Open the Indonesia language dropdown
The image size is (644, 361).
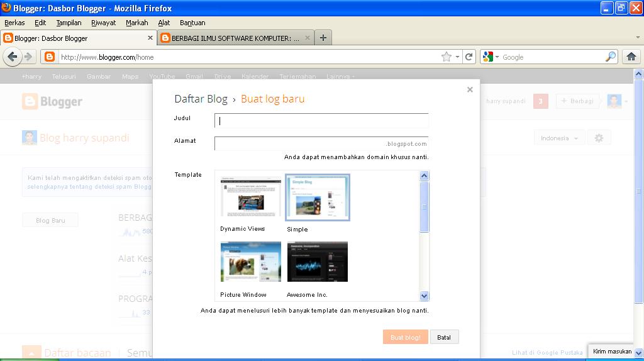point(558,138)
